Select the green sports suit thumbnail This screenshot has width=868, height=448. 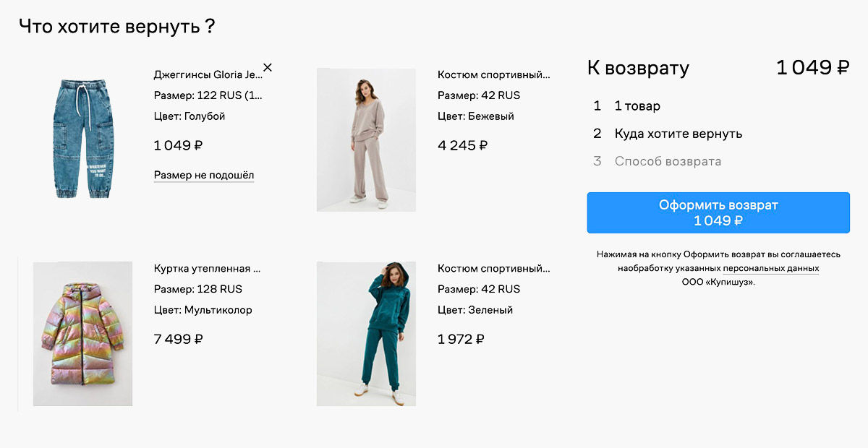tap(366, 333)
